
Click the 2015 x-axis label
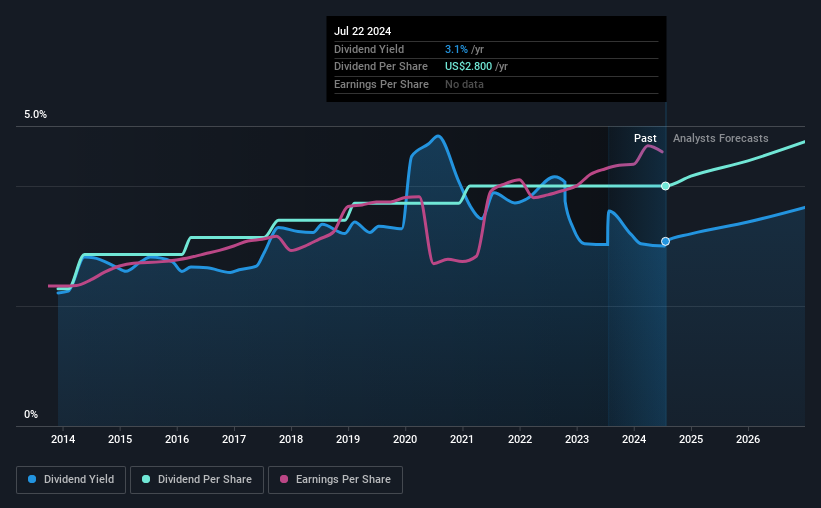tap(120, 439)
